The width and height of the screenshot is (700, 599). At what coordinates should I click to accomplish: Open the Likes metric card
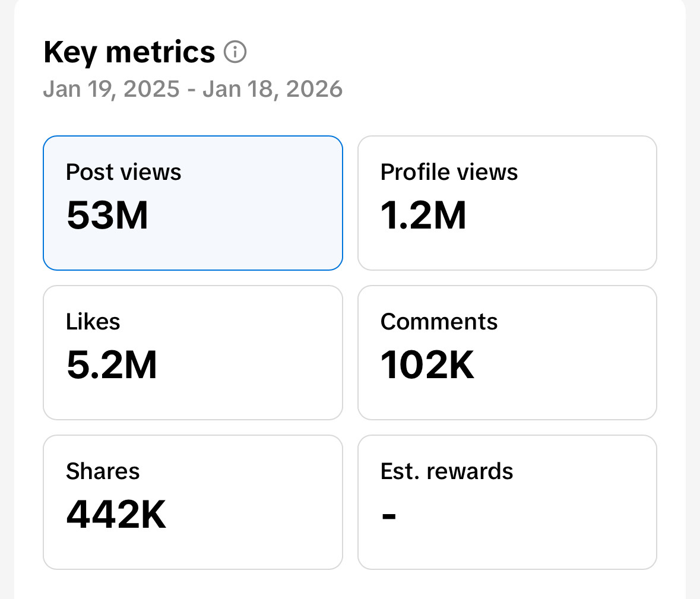(x=192, y=352)
